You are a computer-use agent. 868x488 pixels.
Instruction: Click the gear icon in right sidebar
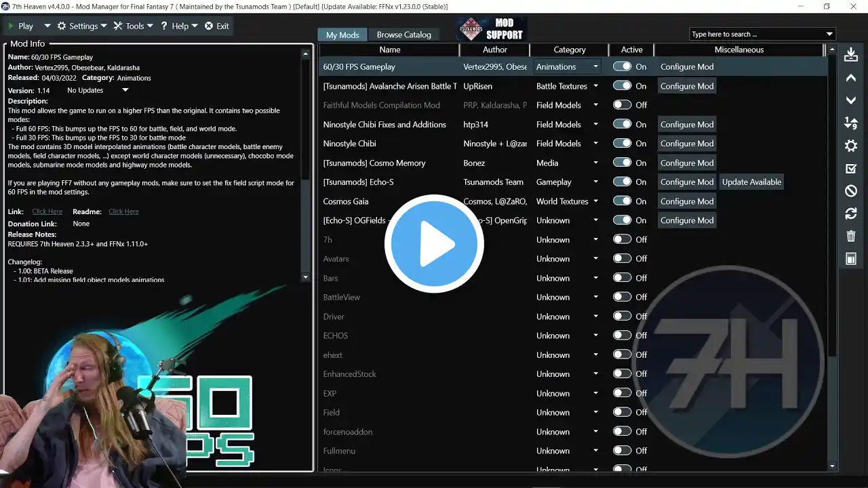click(x=851, y=146)
